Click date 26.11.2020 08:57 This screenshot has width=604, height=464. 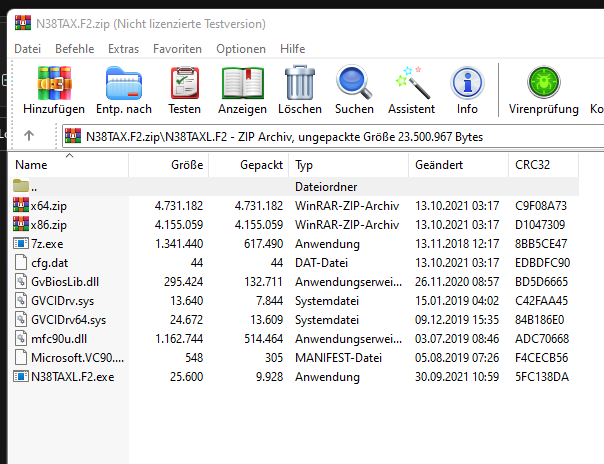(457, 282)
